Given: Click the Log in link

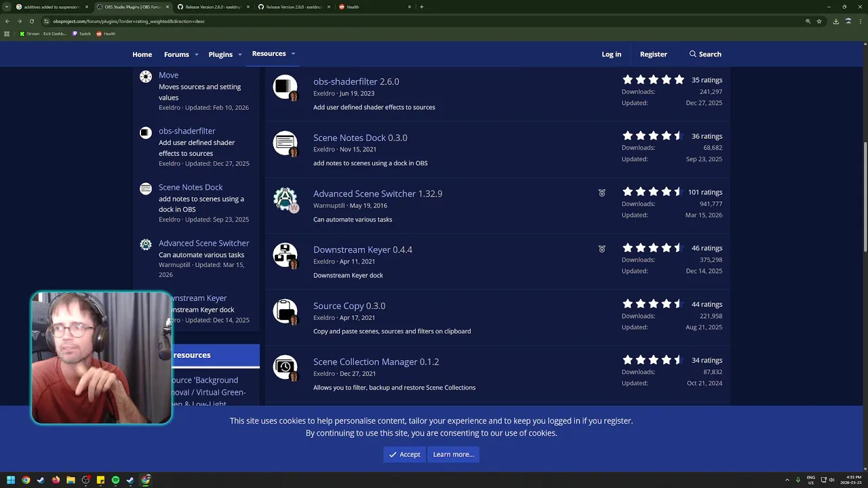Looking at the screenshot, I should 611,54.
